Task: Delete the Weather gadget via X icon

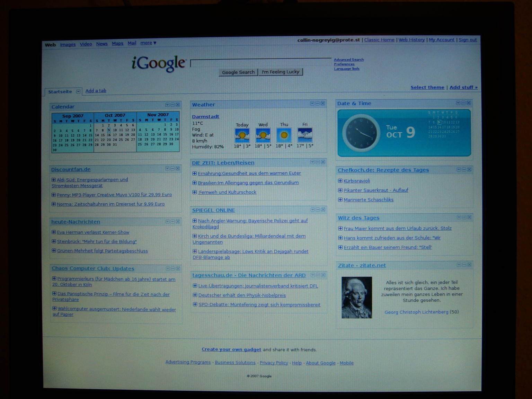Action: (x=322, y=103)
